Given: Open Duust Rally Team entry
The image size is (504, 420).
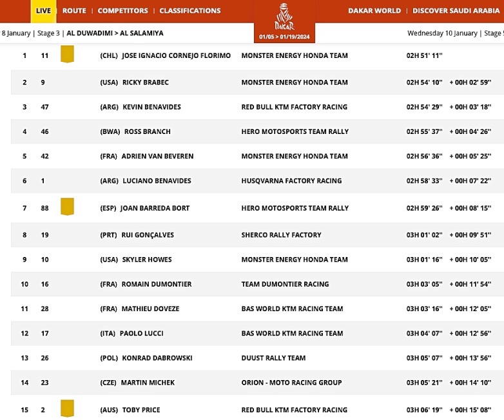Looking at the screenshot, I should pyautogui.click(x=273, y=358).
